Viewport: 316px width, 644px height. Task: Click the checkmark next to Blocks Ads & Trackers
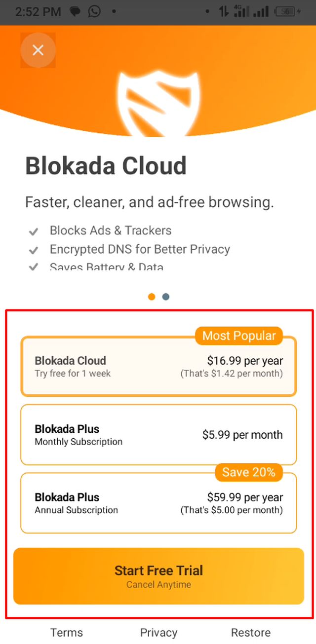click(34, 230)
